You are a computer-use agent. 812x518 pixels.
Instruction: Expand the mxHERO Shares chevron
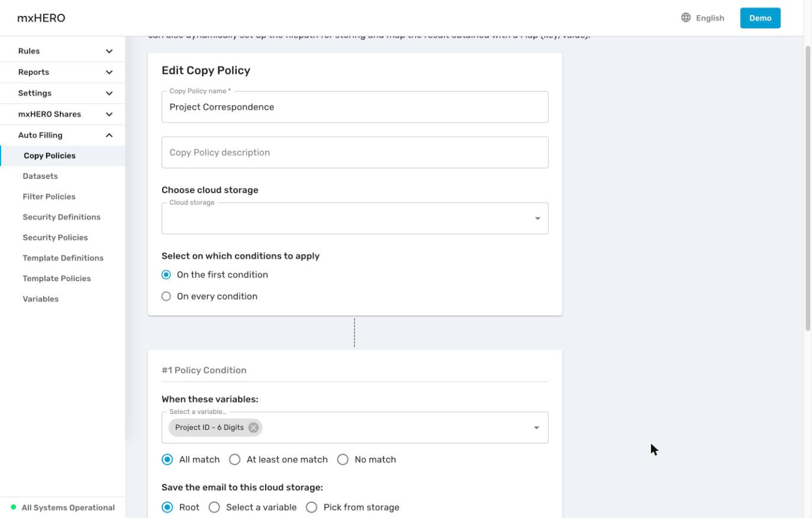(x=109, y=114)
